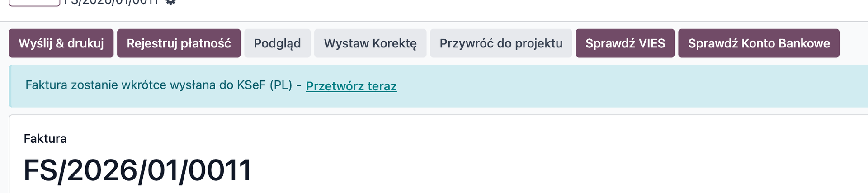Click the dark left edge of the info banner
This screenshot has width=868, height=193.
(x=10, y=86)
